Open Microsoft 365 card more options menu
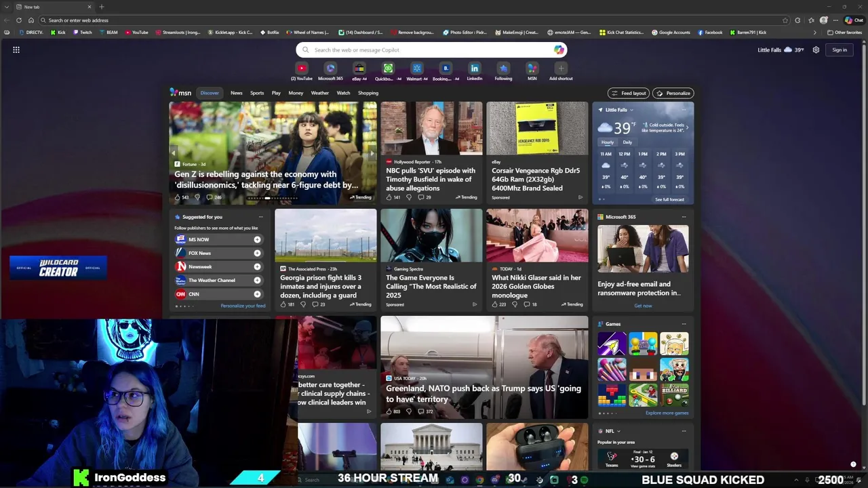The image size is (868, 488). (x=684, y=217)
